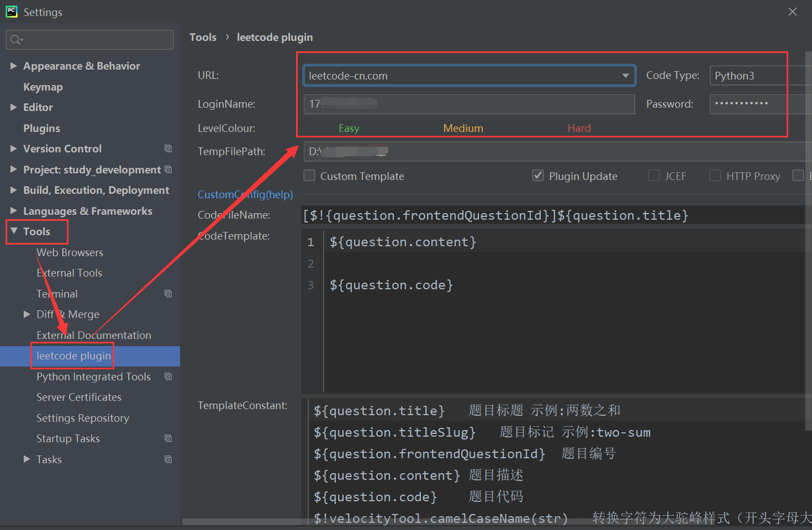Expand the Build, Execution, Deployment section
Screen dimensions: 812x530
point(14,190)
